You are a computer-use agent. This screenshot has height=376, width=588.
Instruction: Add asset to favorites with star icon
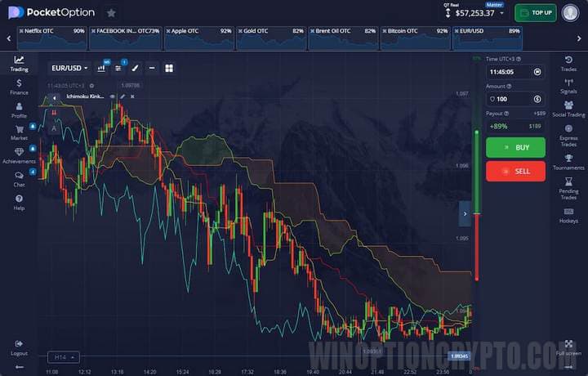111,13
